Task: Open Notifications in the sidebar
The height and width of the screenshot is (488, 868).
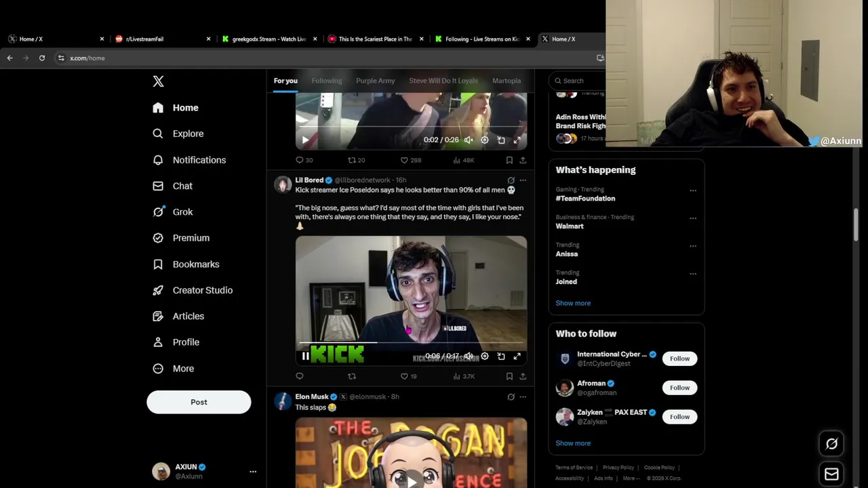Action: pyautogui.click(x=189, y=160)
